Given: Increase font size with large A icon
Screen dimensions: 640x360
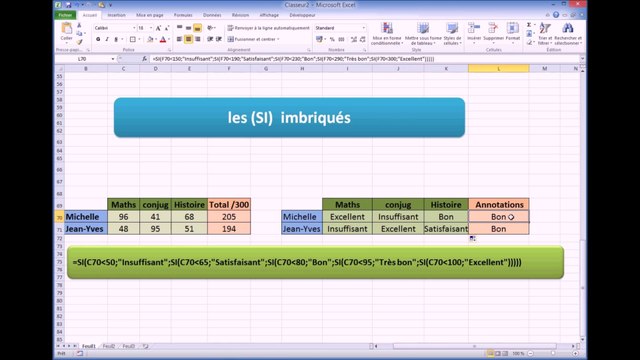Looking at the screenshot, I should pos(158,28).
